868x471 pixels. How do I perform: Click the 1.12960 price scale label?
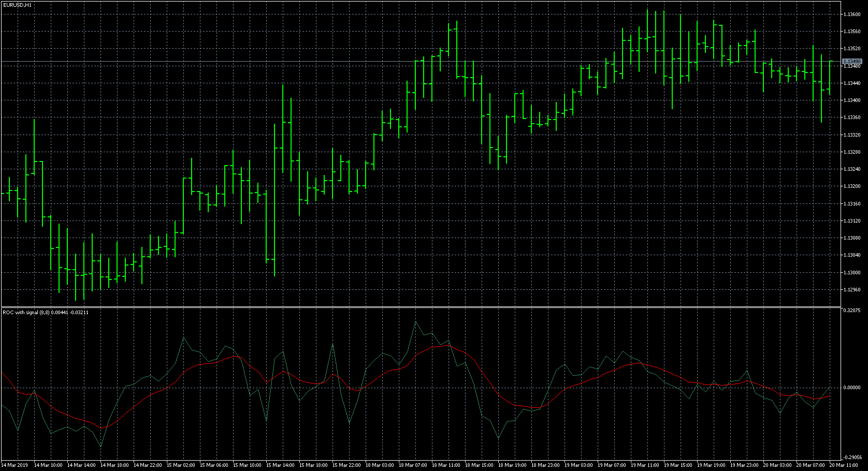[x=852, y=290]
